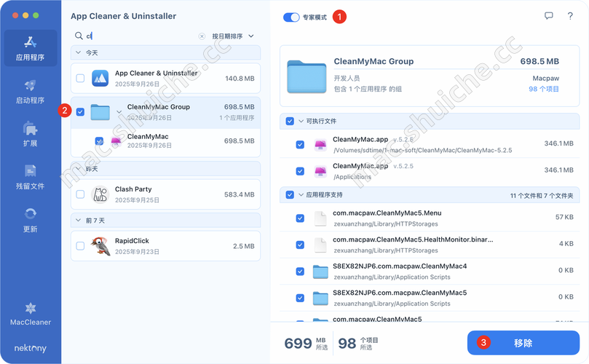Click the chat feedback bubble icon

click(549, 16)
